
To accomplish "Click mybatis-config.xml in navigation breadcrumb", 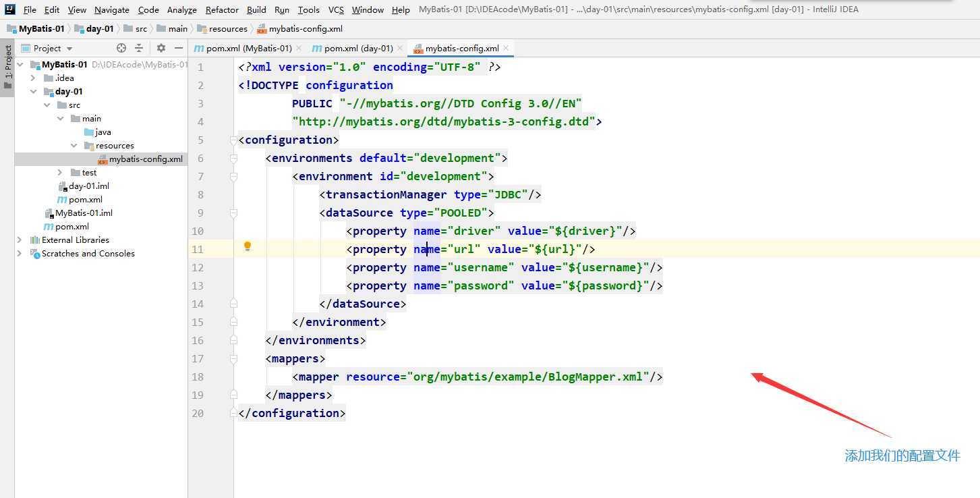I will coord(300,28).
